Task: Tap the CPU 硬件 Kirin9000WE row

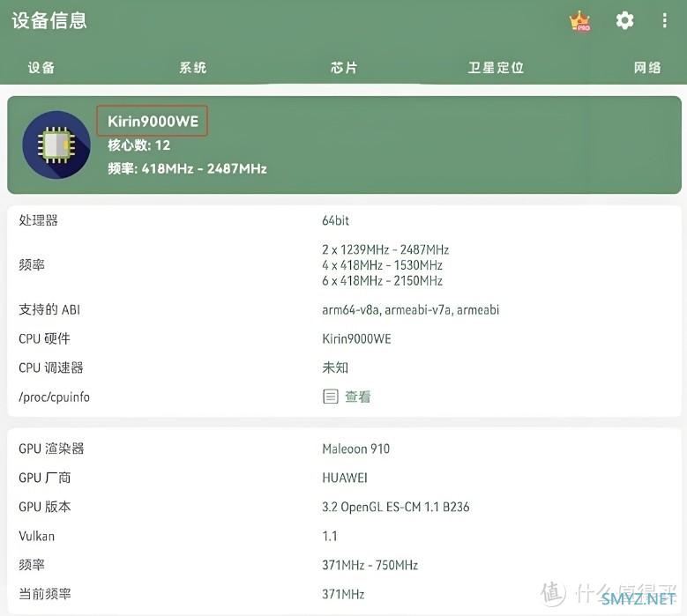Action: pyautogui.click(x=344, y=338)
